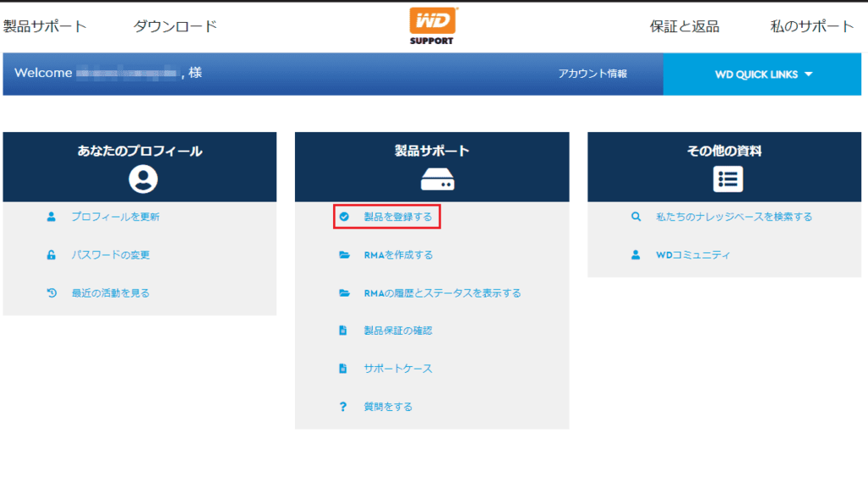This screenshot has height=477, width=868.
Task: Click the 製品サポート panel heading text
Action: (431, 151)
